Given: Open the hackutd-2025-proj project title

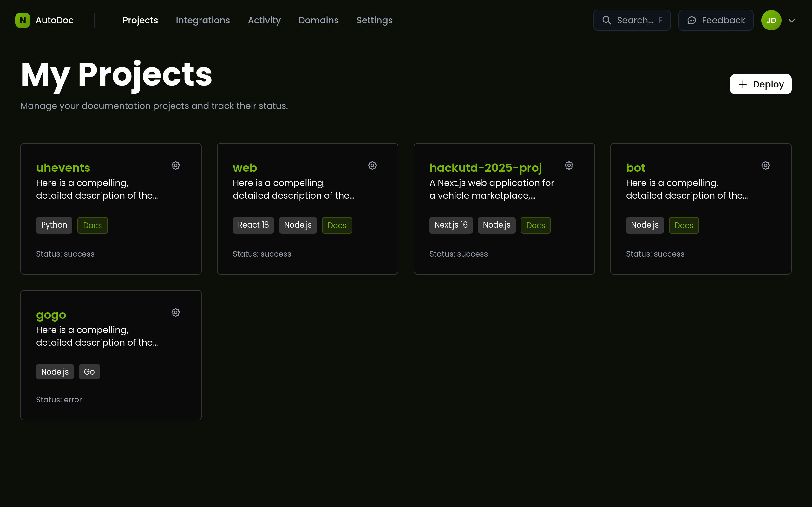Looking at the screenshot, I should pos(485,168).
